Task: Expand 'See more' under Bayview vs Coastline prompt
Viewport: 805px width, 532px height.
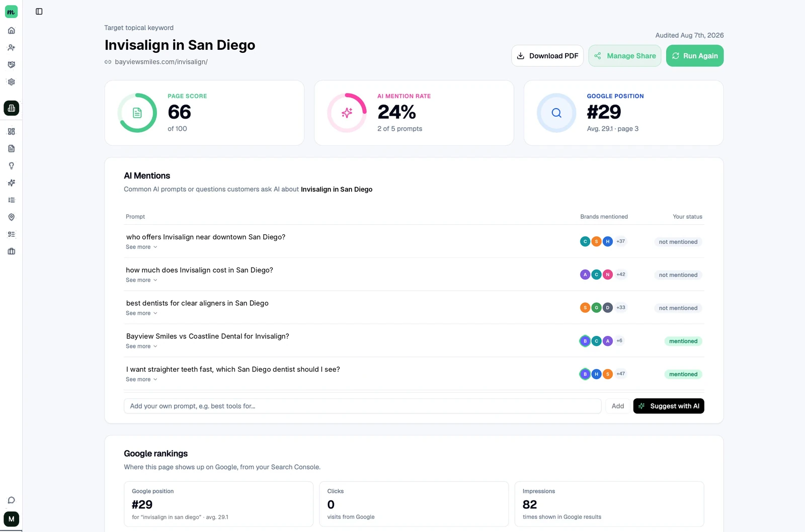Action: 141,346
